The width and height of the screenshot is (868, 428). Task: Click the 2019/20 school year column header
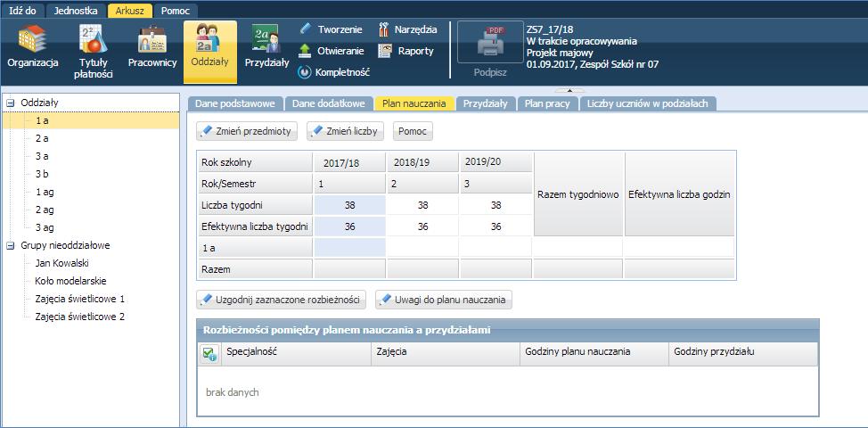pos(495,162)
